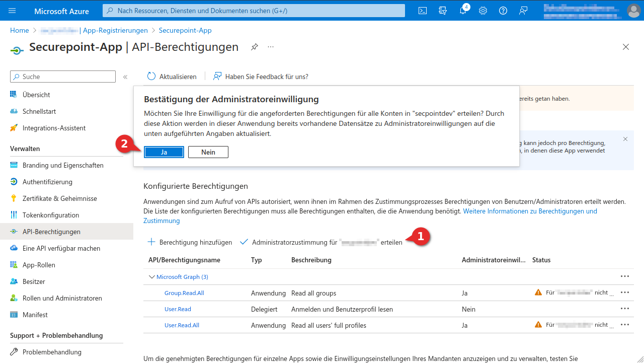Click the feedback person icon in the toolbar
Screen dimensions: 644x363
point(217,77)
